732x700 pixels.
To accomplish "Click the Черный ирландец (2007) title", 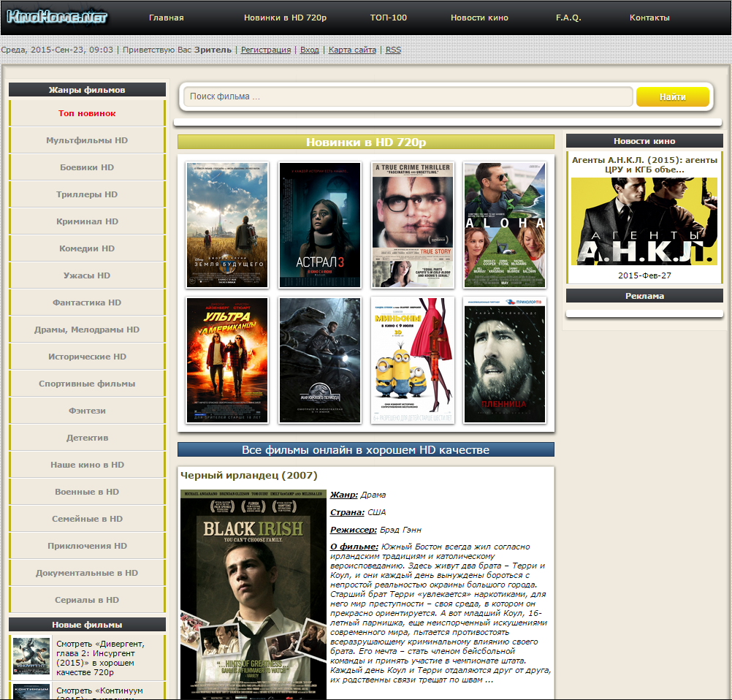I will click(x=249, y=476).
